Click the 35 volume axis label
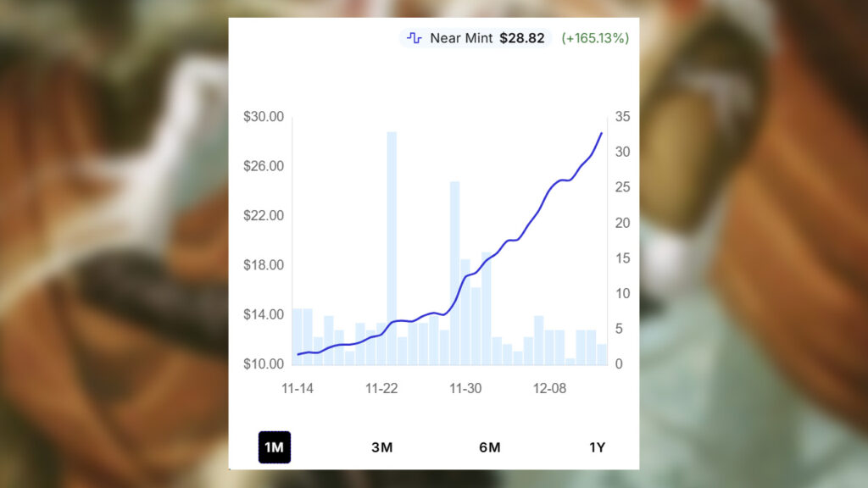Image resolution: width=868 pixels, height=488 pixels. (x=623, y=116)
